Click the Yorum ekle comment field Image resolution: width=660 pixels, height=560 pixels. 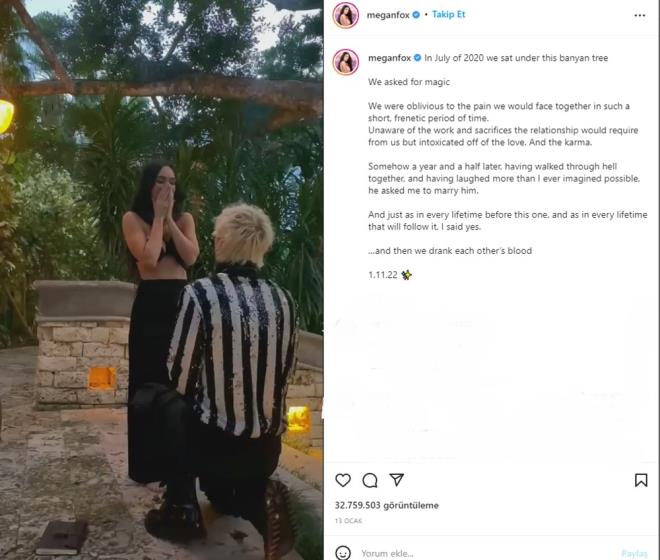484,553
